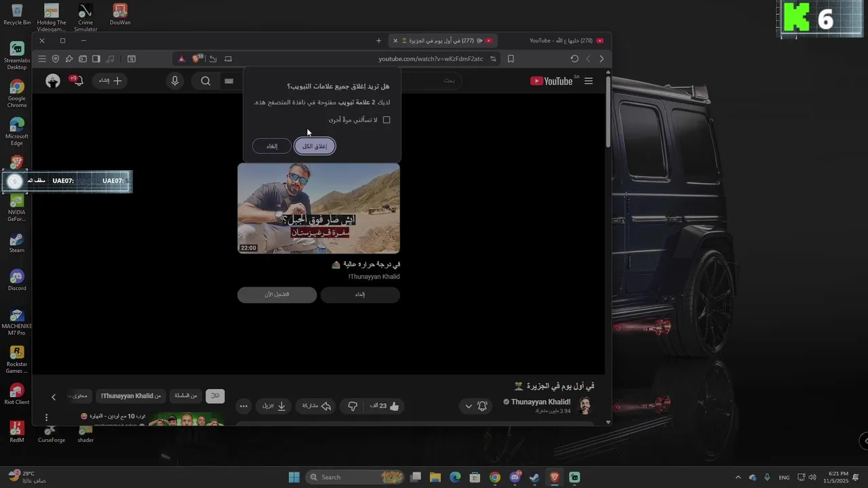868x488 pixels.
Task: Start voice search with microphone icon
Action: pyautogui.click(x=175, y=81)
